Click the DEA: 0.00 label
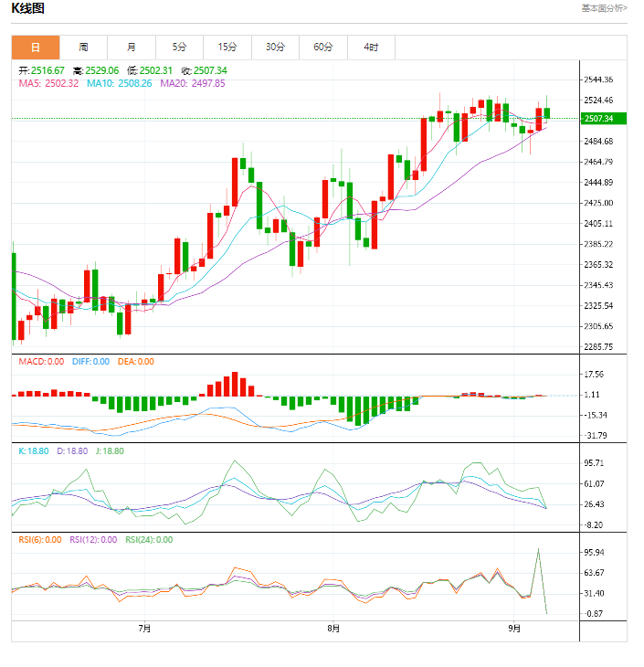The width and height of the screenshot is (644, 667). click(x=136, y=362)
